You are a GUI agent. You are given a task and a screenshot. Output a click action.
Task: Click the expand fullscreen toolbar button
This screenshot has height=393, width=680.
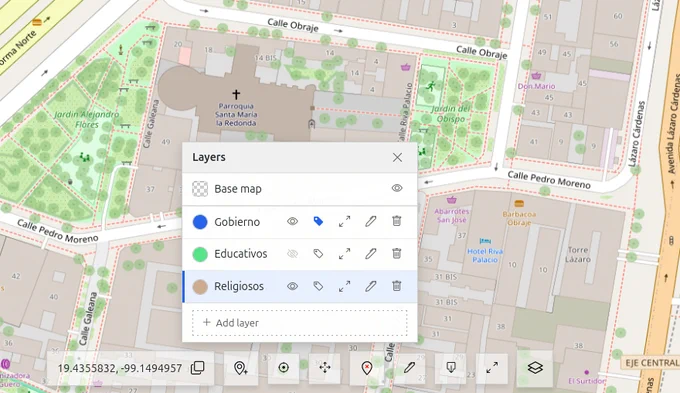(x=492, y=368)
